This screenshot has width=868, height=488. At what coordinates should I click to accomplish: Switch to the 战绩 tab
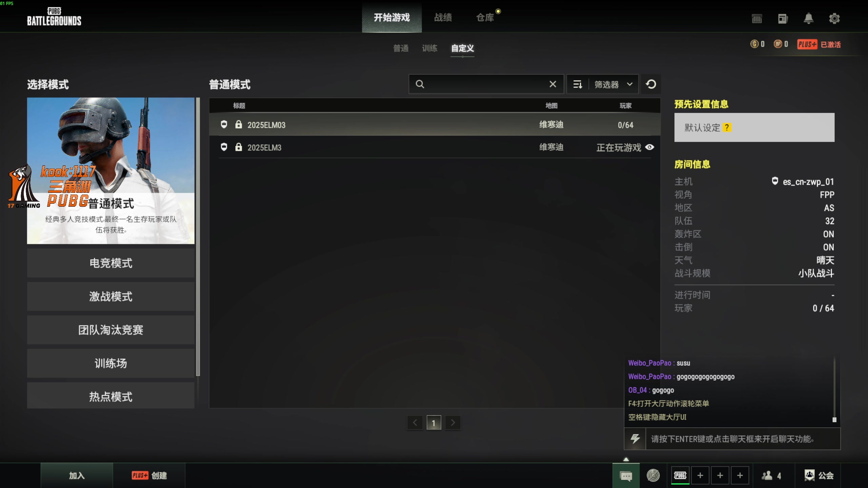[443, 18]
